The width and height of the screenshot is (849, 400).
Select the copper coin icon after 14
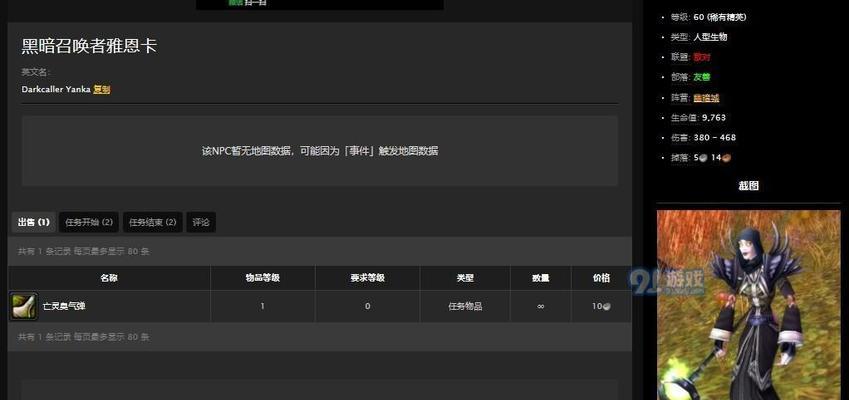727,158
